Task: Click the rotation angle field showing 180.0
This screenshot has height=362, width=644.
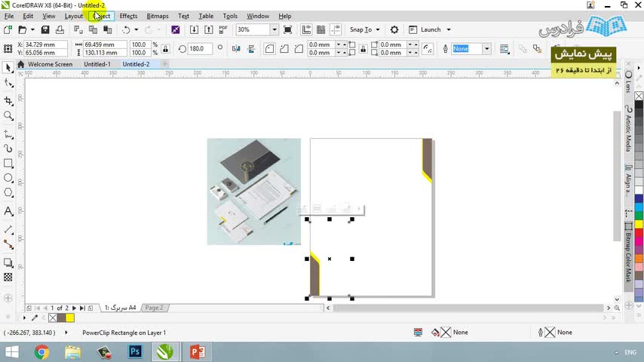Action: pyautogui.click(x=200, y=48)
